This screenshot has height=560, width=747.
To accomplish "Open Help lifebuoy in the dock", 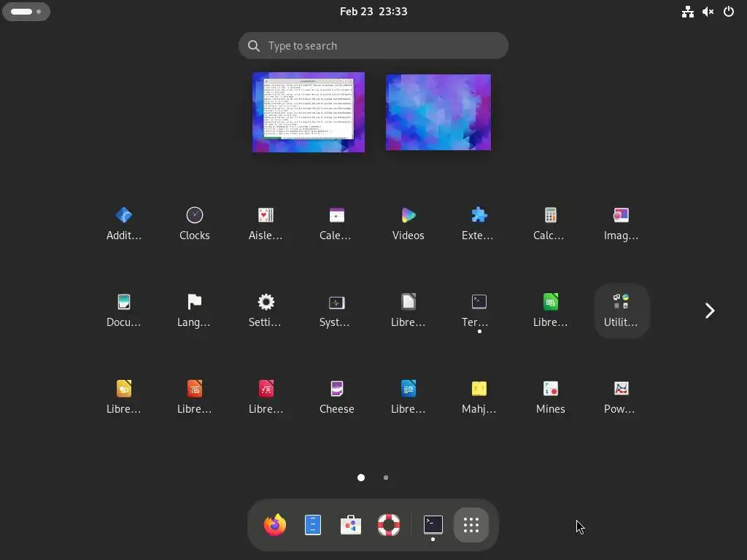I will click(389, 525).
